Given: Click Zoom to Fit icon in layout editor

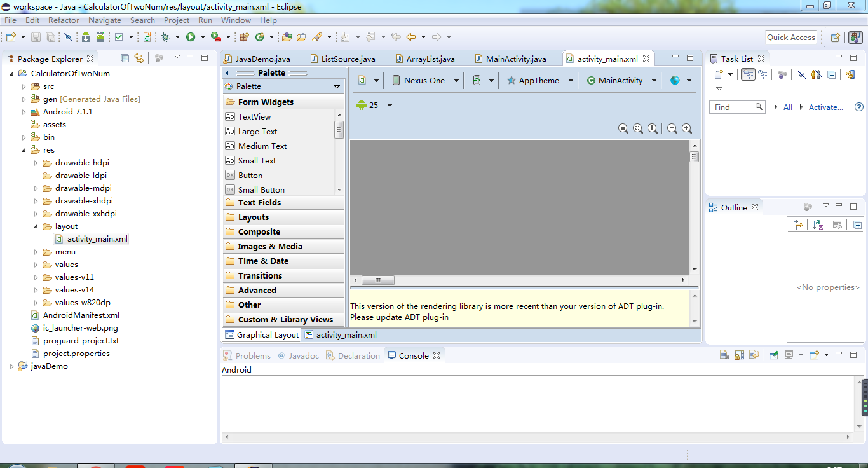Looking at the screenshot, I should [638, 128].
